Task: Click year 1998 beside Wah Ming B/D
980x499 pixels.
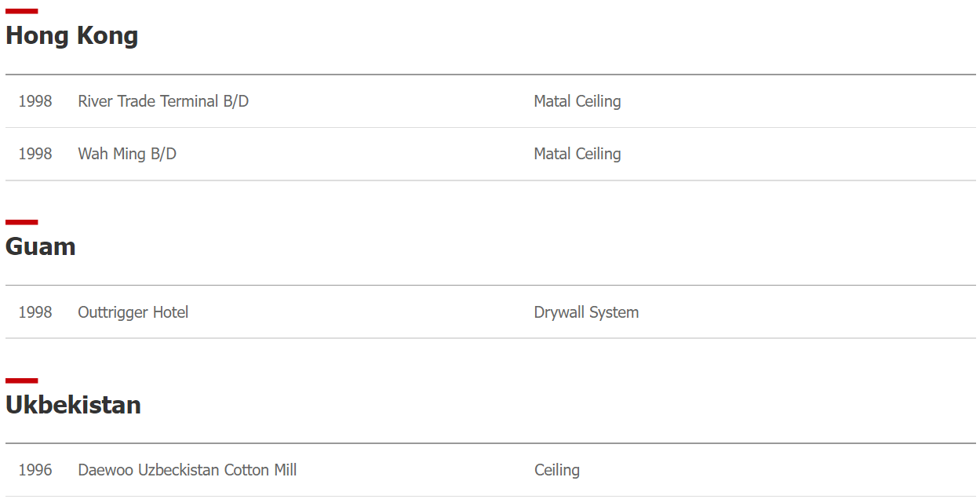Action: tap(35, 154)
